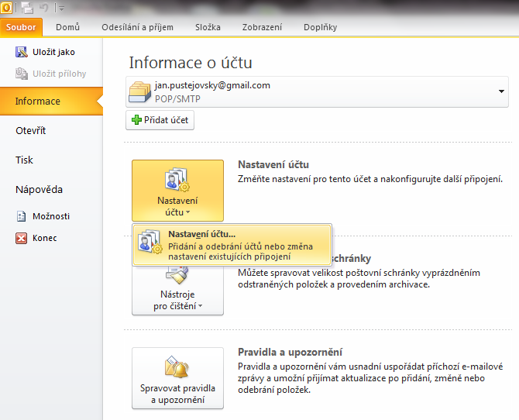Expand Nastavení účtu button dropdown arrow

(188, 212)
